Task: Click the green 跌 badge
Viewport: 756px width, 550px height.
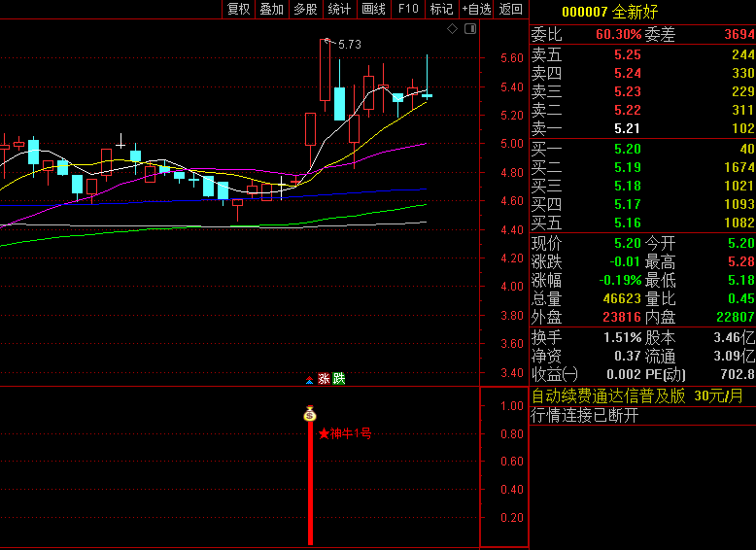Action: (x=339, y=379)
